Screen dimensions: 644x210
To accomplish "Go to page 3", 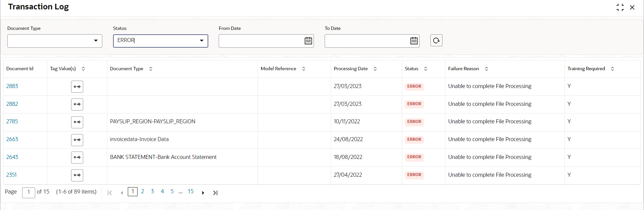I will coord(152,191).
